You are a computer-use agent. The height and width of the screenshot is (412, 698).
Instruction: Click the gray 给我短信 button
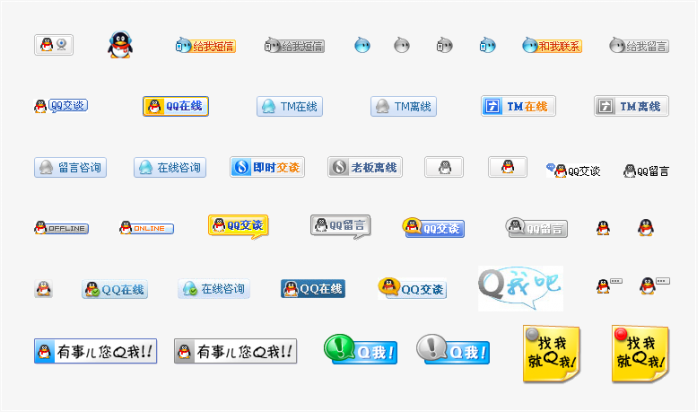(294, 45)
